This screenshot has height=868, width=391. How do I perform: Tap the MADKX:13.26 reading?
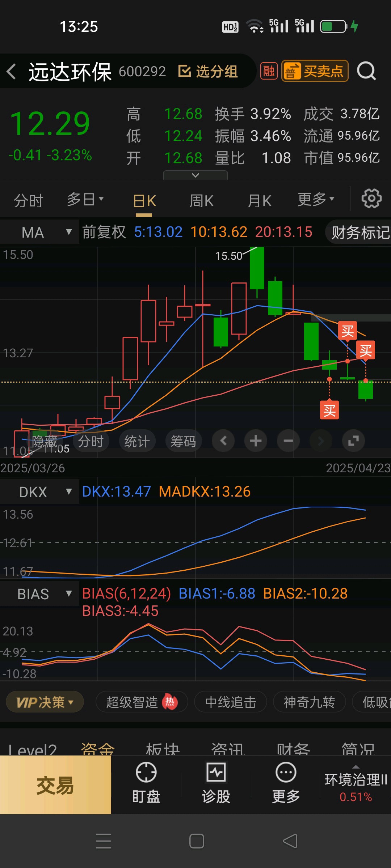205,492
